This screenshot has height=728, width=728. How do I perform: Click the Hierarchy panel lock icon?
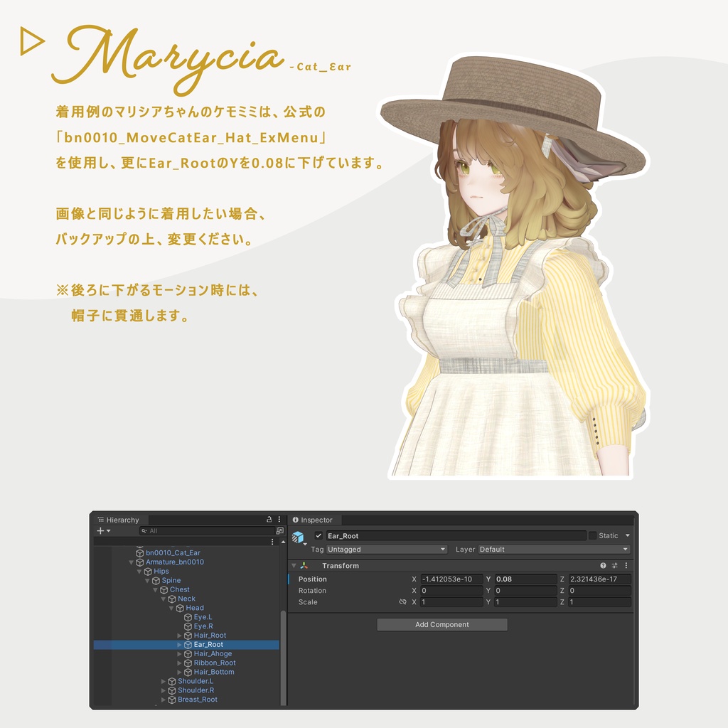269,519
